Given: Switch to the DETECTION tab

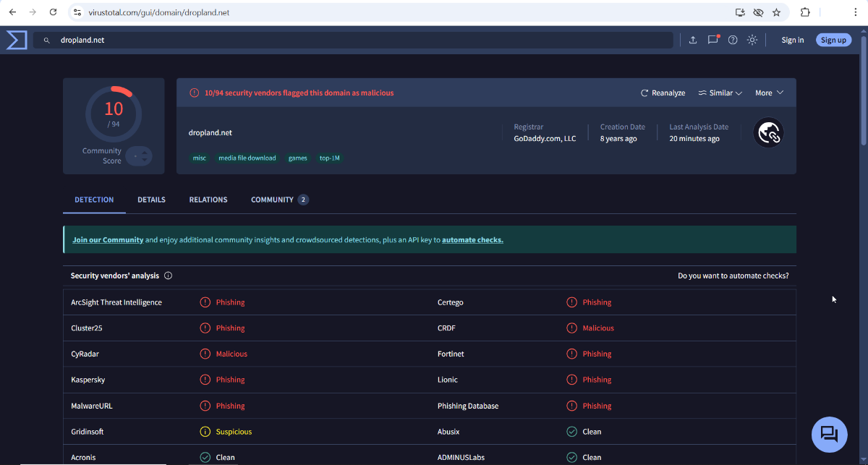Looking at the screenshot, I should pos(94,200).
